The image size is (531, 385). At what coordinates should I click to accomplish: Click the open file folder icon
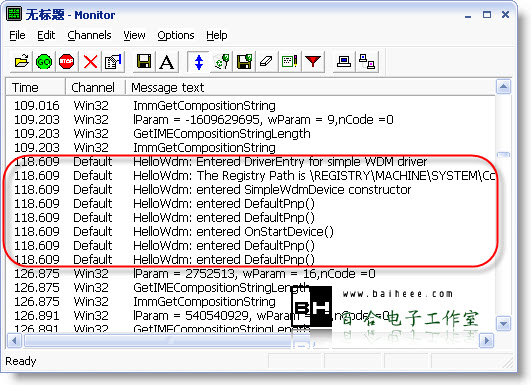tap(22, 62)
